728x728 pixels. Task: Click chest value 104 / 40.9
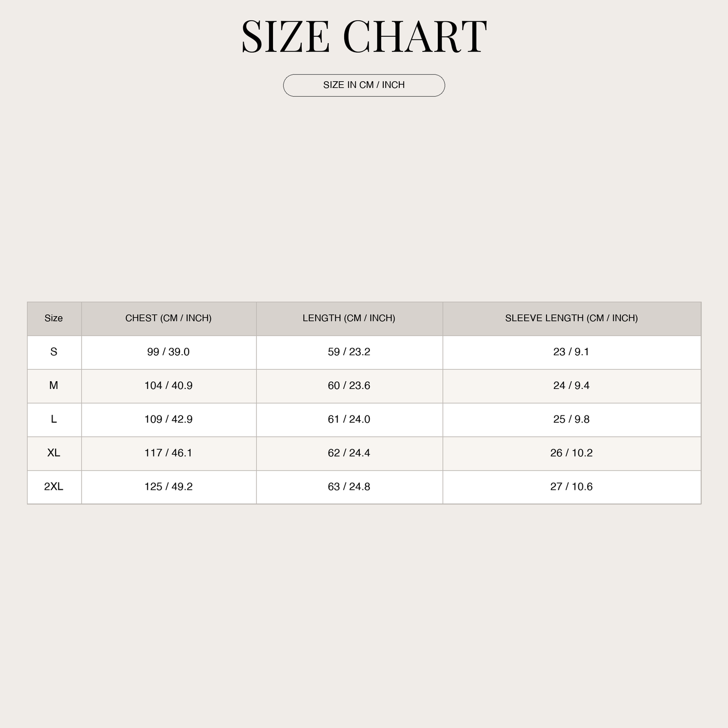[x=168, y=386]
